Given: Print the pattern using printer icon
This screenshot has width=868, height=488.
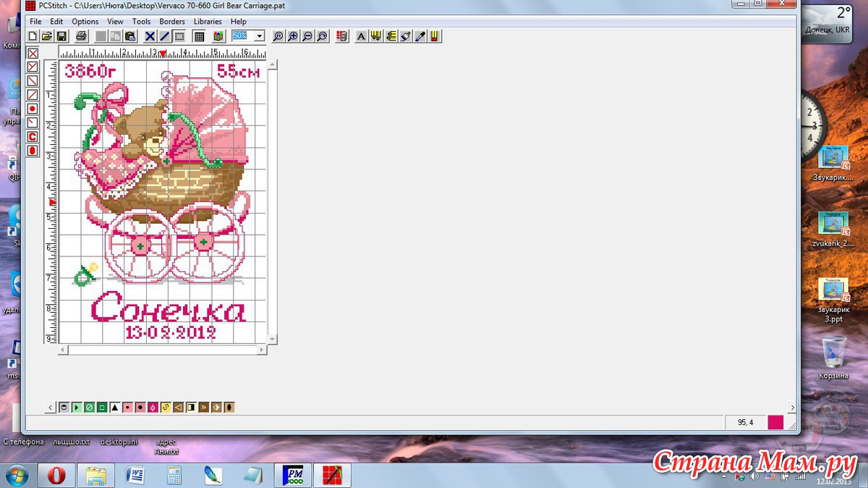Looking at the screenshot, I should [81, 36].
